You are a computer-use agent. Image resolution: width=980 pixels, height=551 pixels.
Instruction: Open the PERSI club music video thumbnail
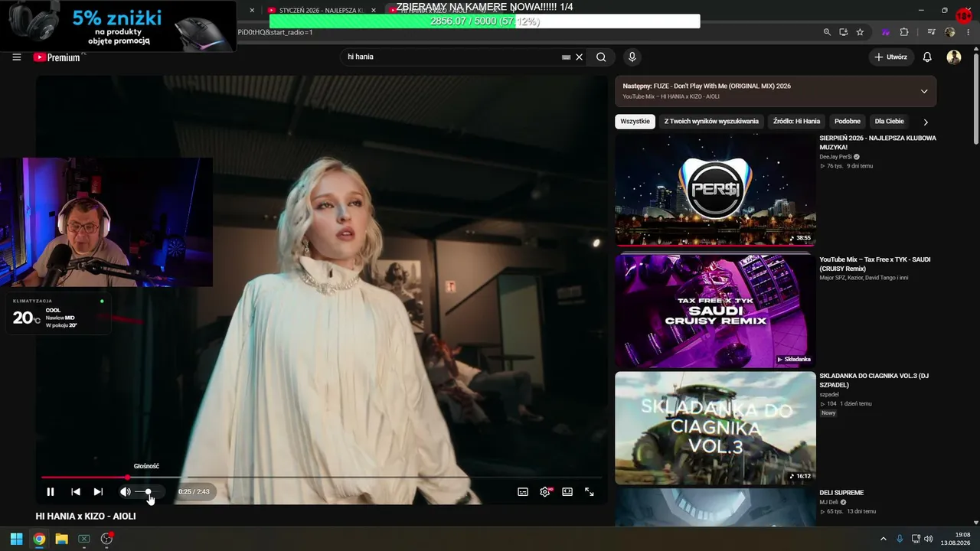(715, 191)
